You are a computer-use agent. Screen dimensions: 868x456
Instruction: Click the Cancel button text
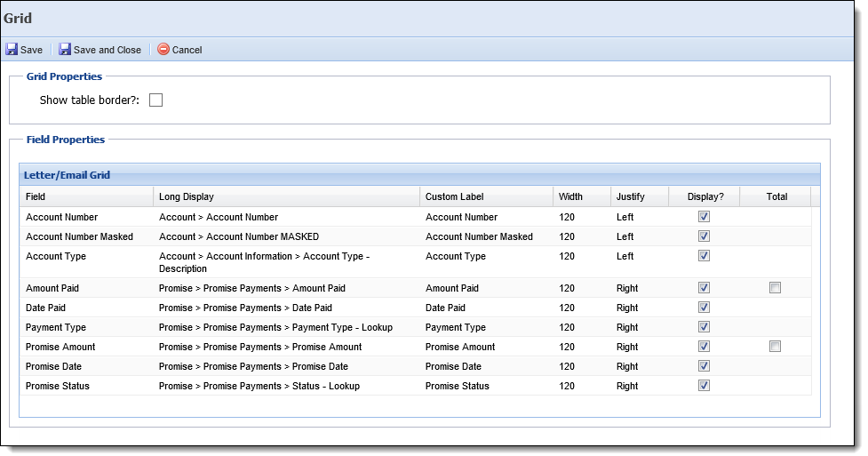[187, 50]
